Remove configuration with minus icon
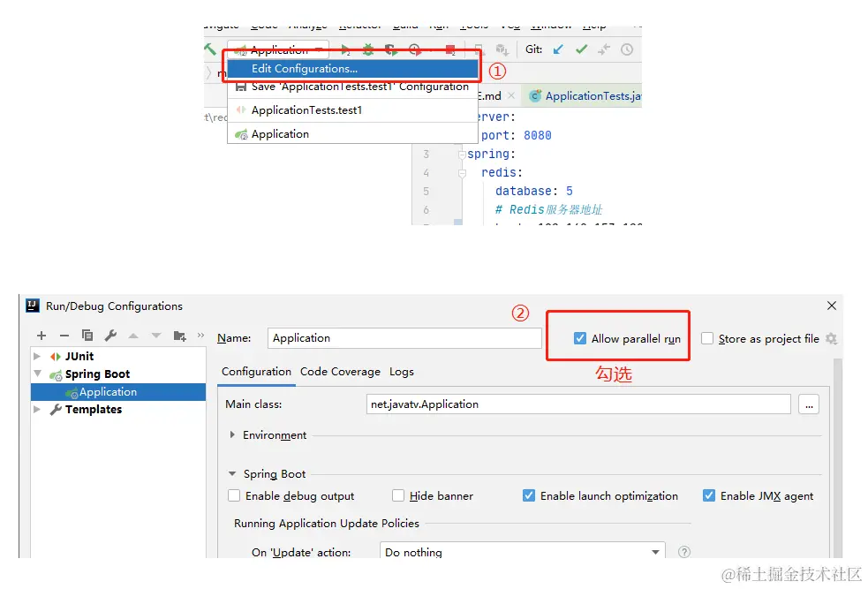Viewport: 868px width, 589px height. pyautogui.click(x=64, y=336)
